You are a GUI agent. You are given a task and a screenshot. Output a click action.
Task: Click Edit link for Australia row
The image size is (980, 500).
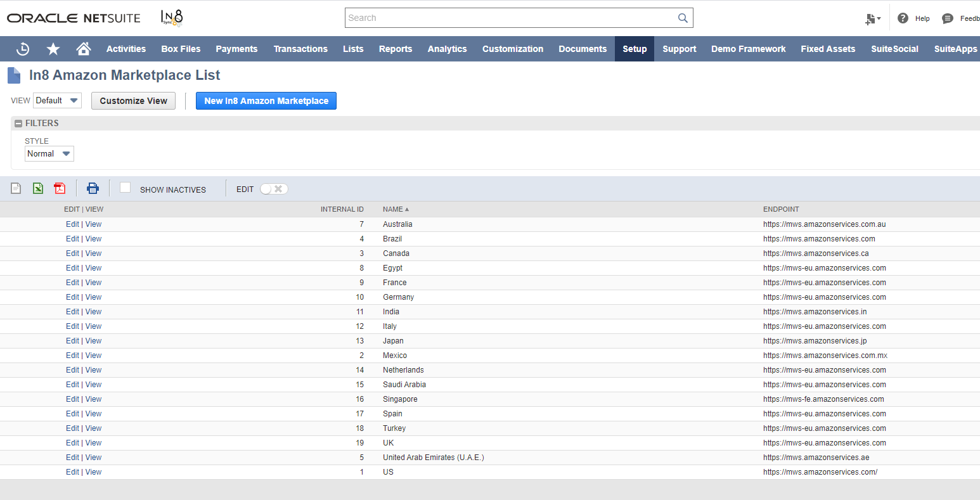(x=72, y=224)
